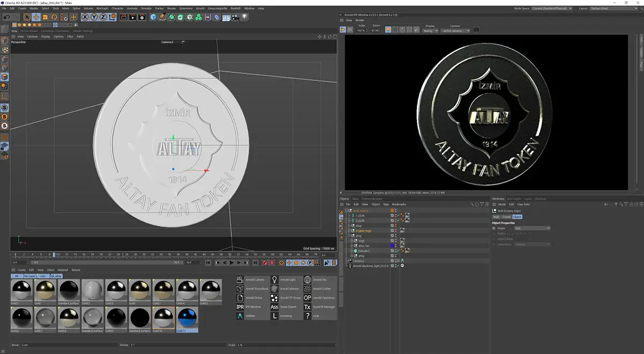
Task: Select the Gold.11 blue material
Action: coord(187,319)
